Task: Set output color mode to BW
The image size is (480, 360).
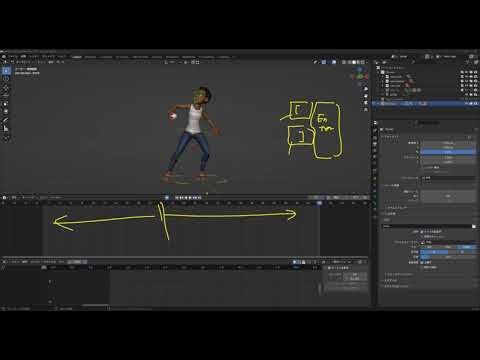Action: tap(430, 247)
